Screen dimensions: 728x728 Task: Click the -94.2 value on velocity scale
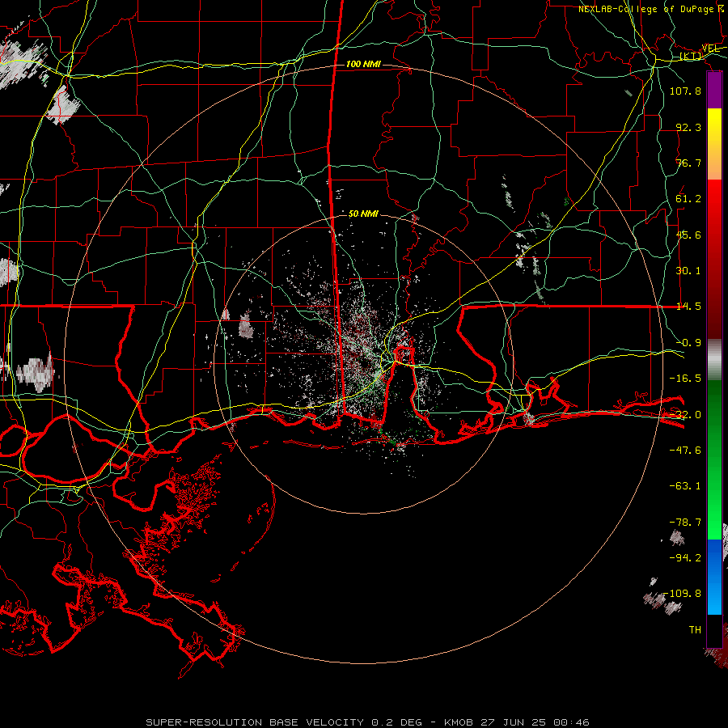(x=685, y=557)
